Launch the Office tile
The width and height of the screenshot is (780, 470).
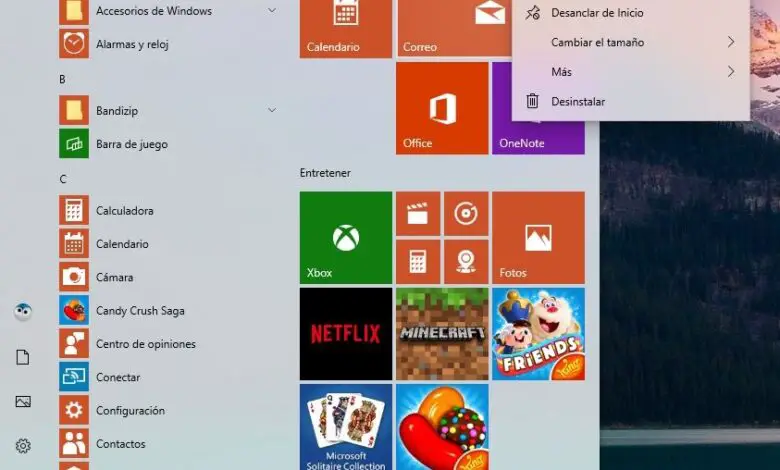pos(442,108)
